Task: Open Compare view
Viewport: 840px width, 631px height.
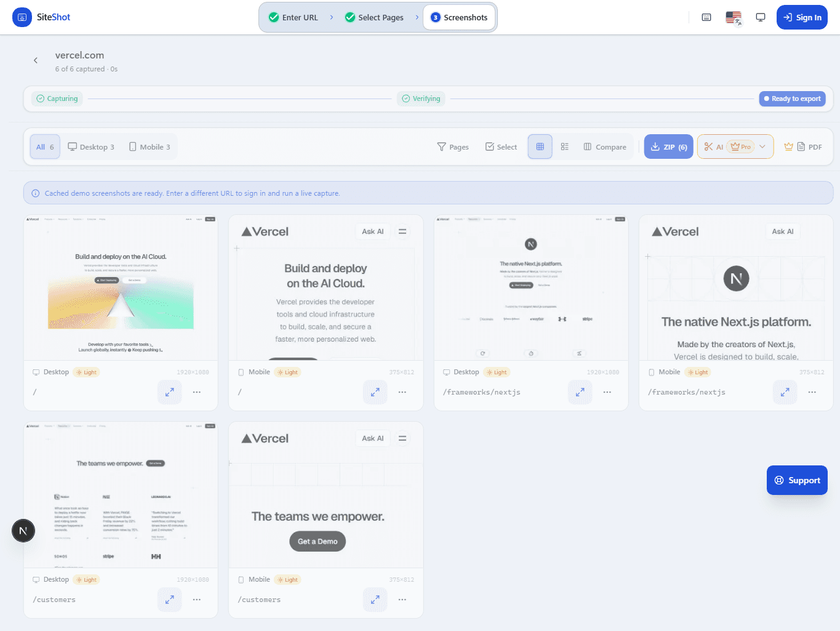Action: coord(605,147)
